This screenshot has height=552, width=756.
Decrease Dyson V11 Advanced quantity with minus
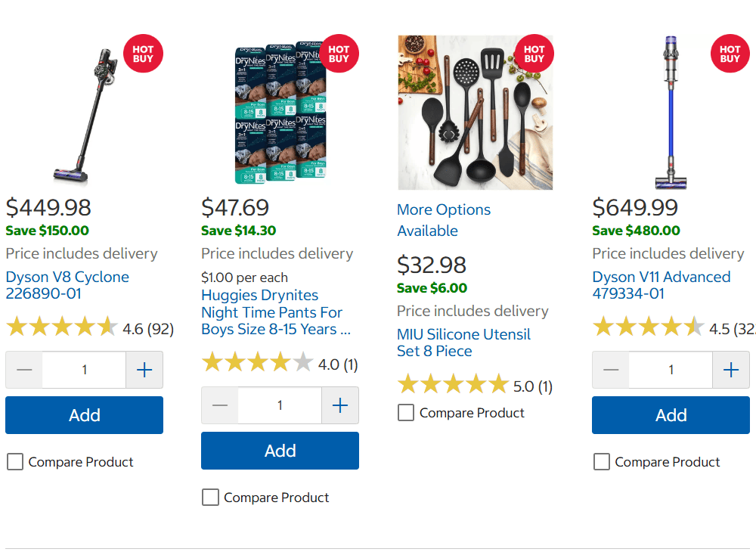[611, 370]
